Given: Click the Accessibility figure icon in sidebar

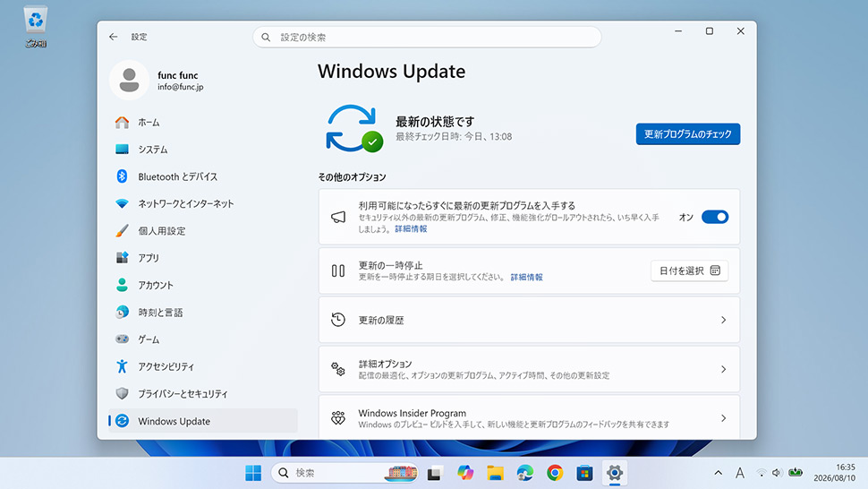Looking at the screenshot, I should tap(122, 366).
